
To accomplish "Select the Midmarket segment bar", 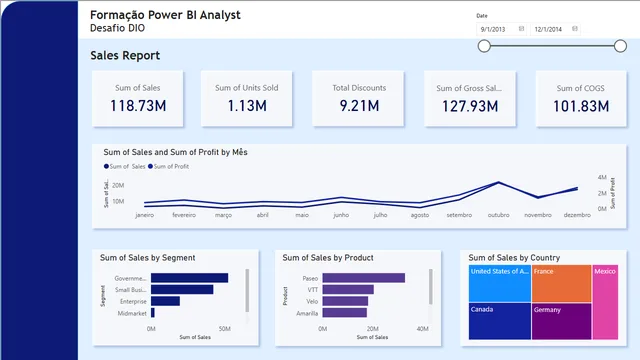I will pos(153,313).
